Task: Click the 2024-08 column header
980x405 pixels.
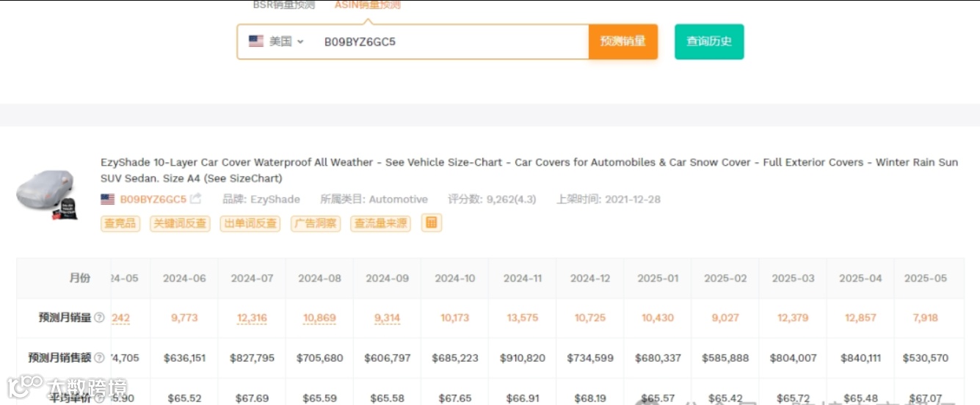Action: tap(319, 278)
